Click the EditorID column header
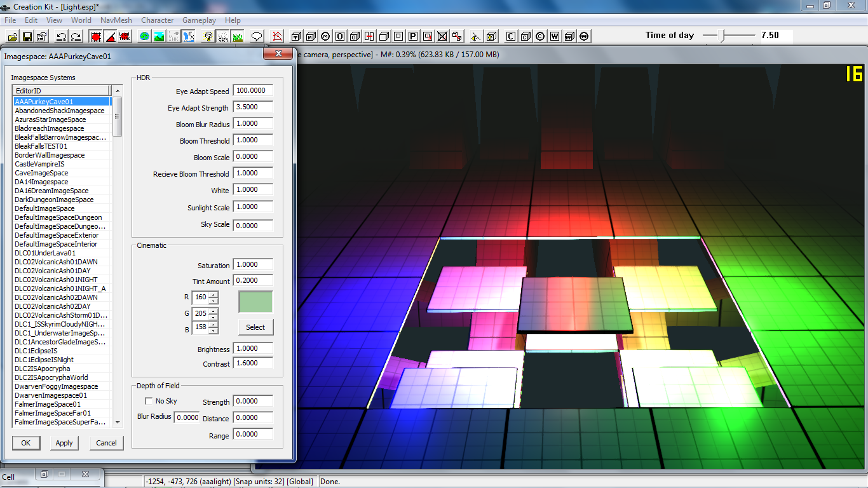 (61, 91)
